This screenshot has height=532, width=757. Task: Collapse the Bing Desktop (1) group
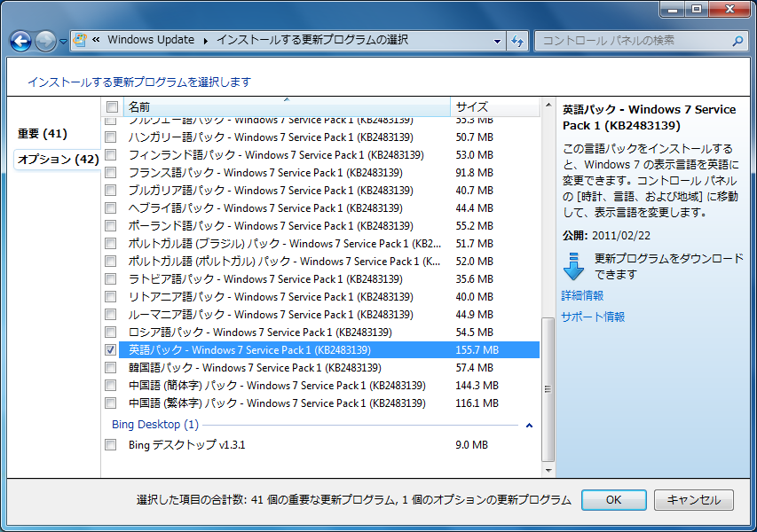[530, 426]
